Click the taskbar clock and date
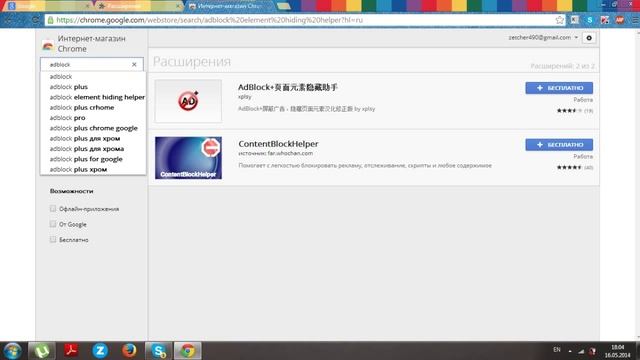Viewport: 640px width, 360px height. click(618, 351)
